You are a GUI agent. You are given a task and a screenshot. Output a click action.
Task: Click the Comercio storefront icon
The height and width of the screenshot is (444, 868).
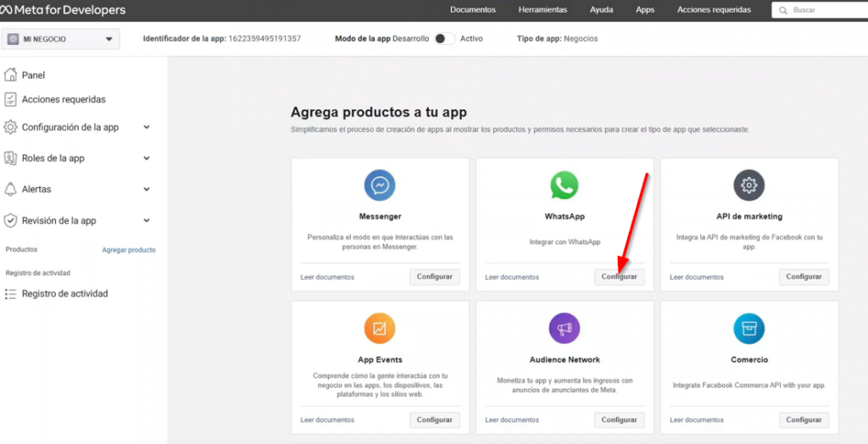click(x=749, y=328)
